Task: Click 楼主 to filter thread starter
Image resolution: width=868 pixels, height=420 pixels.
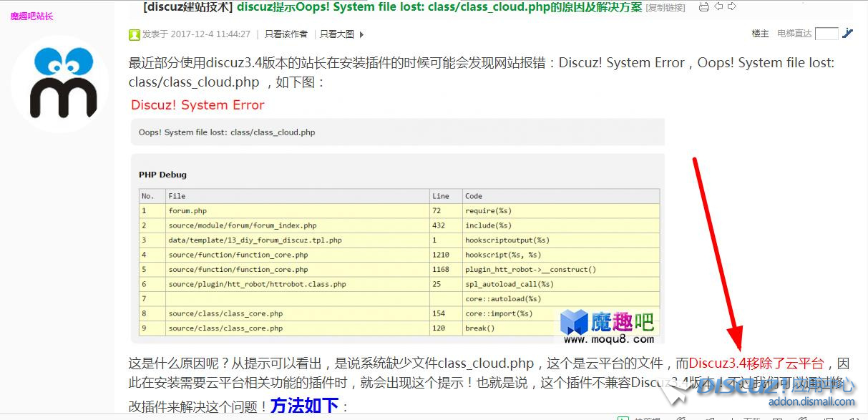Action: point(760,33)
